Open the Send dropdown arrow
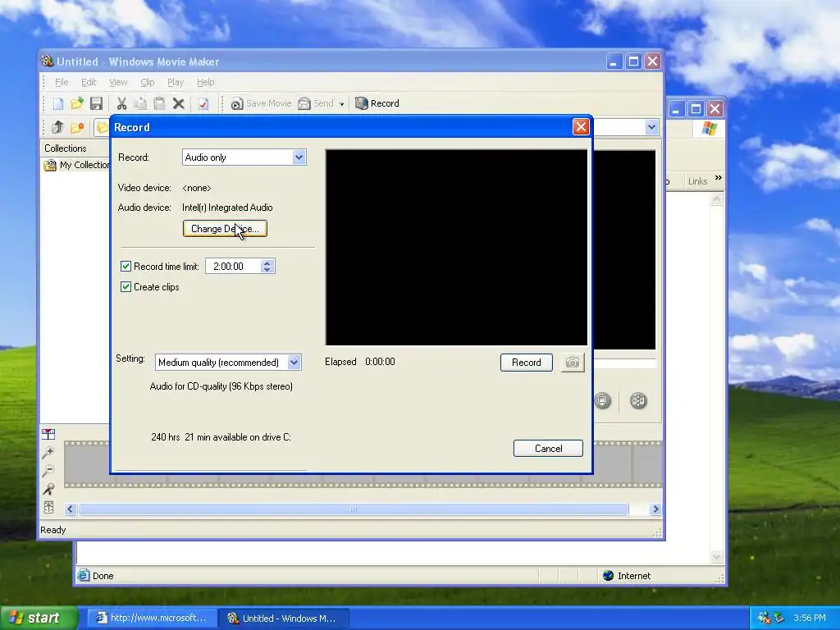840x630 pixels. [341, 104]
